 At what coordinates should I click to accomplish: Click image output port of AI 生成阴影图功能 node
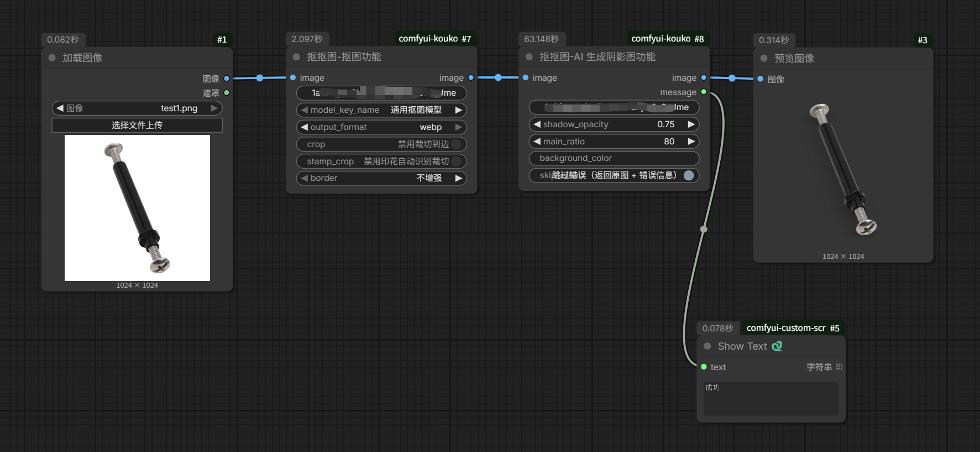click(x=704, y=77)
